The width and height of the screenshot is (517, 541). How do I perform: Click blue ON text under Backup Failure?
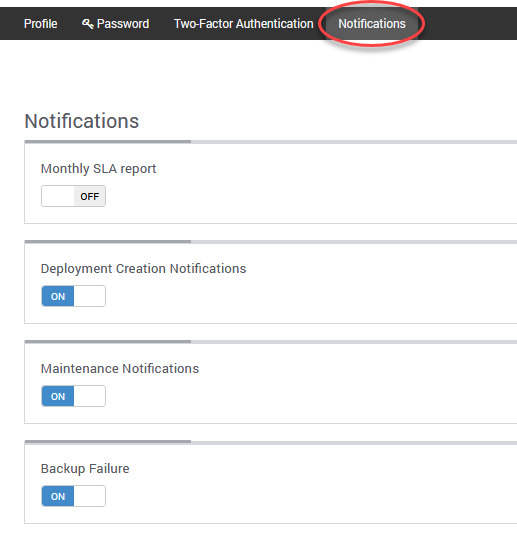coord(58,496)
